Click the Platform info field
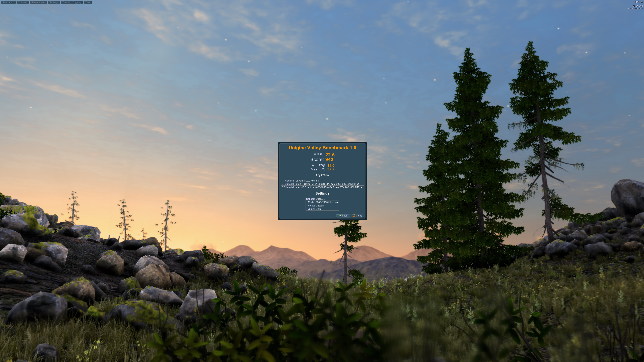This screenshot has height=362, width=644. [x=329, y=180]
